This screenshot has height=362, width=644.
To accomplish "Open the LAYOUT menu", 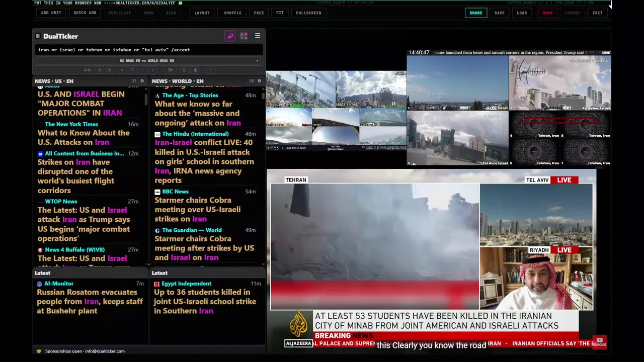I will [x=202, y=13].
